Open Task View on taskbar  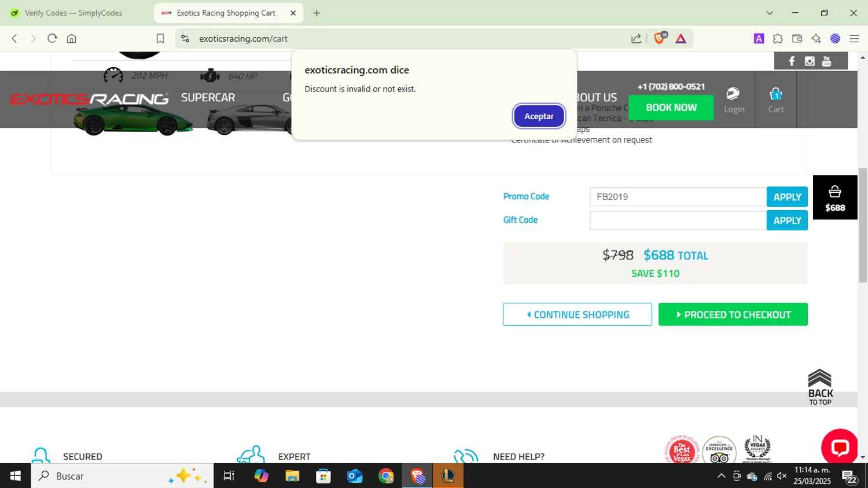click(229, 476)
